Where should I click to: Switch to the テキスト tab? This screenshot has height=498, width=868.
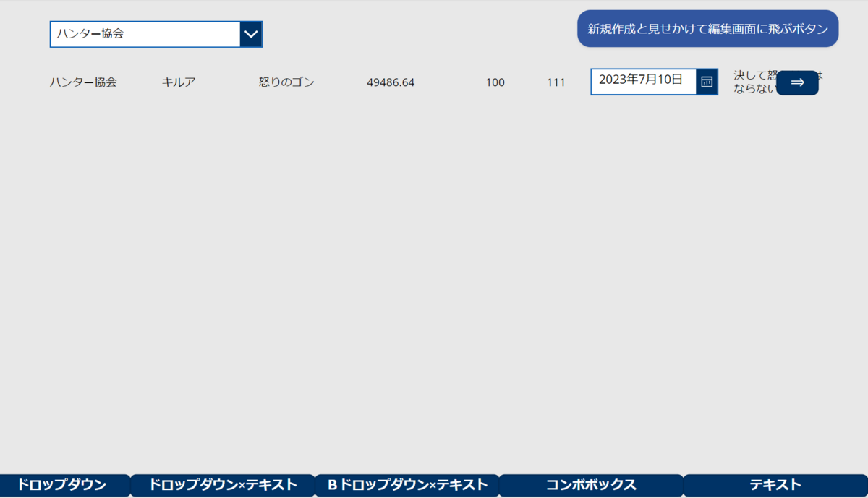point(775,485)
